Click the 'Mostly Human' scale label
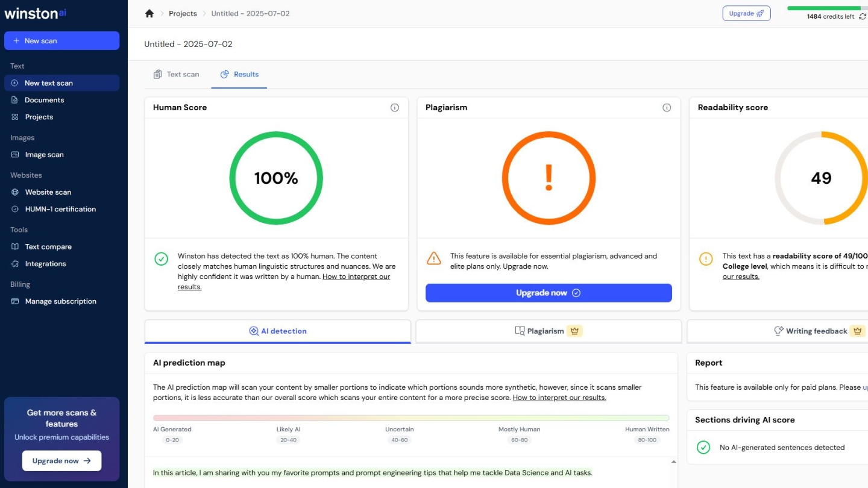Screen dimensions: 868x488 pyautogui.click(x=519, y=430)
